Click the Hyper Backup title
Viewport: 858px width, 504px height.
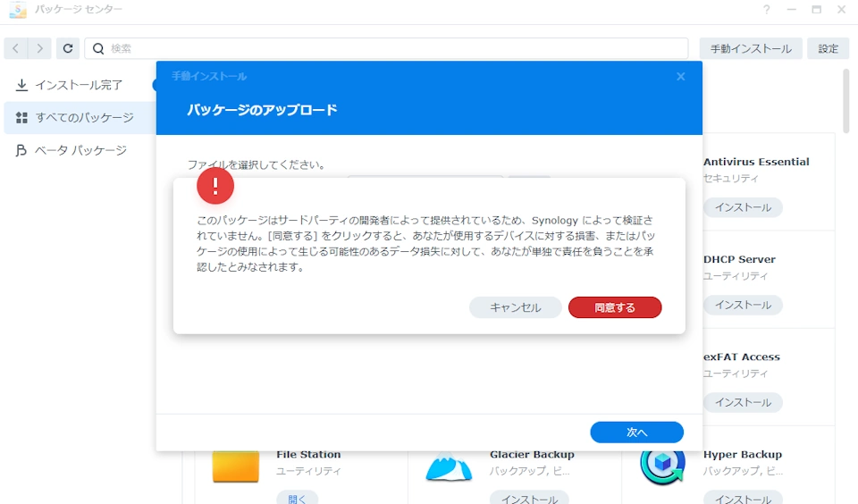click(743, 454)
